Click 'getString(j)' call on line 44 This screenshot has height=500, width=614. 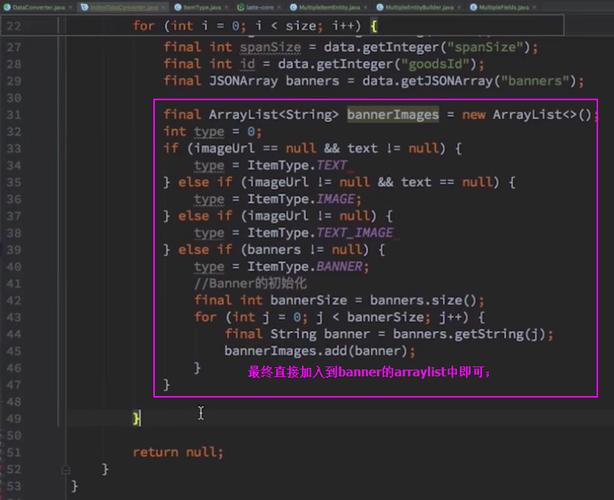tap(500, 334)
